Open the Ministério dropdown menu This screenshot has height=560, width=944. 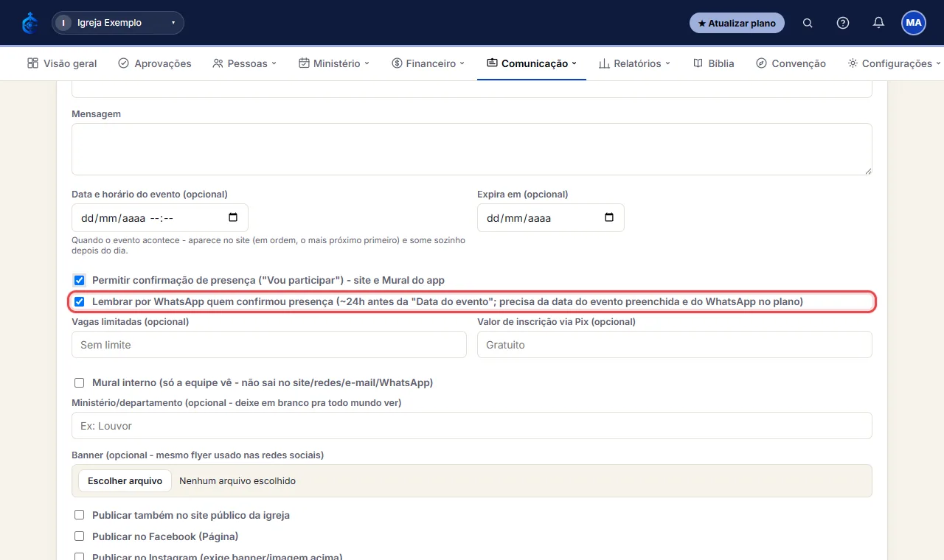(334, 63)
